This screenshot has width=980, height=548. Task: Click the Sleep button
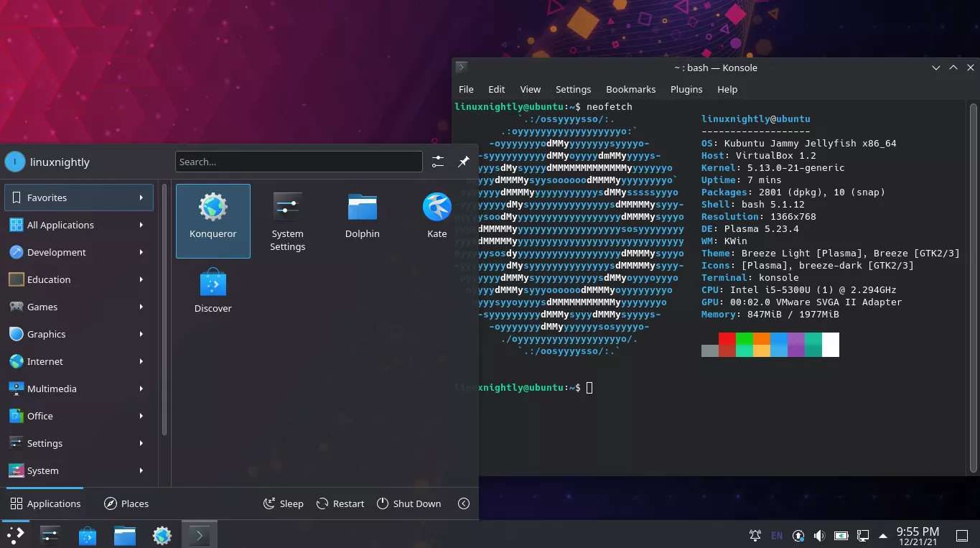(x=284, y=503)
